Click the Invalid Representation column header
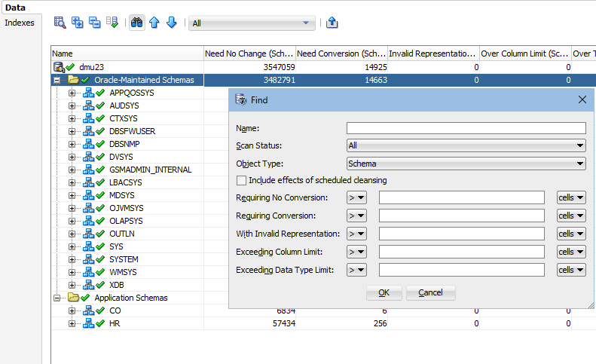 pos(434,54)
